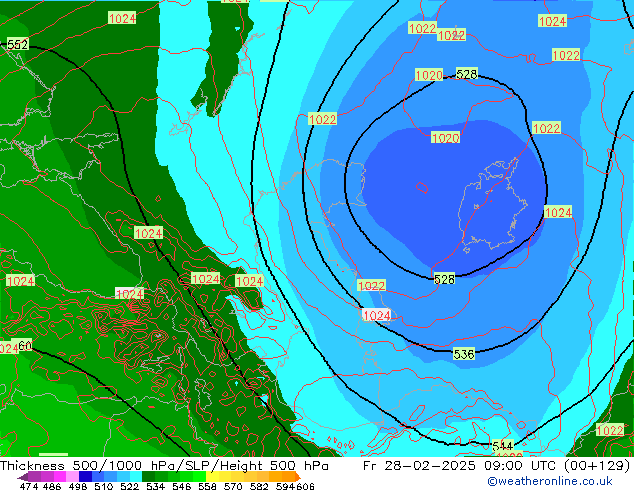Click the orange arrow at the legend's end
Viewport: 634px width, 490px height.
[x=298, y=477]
